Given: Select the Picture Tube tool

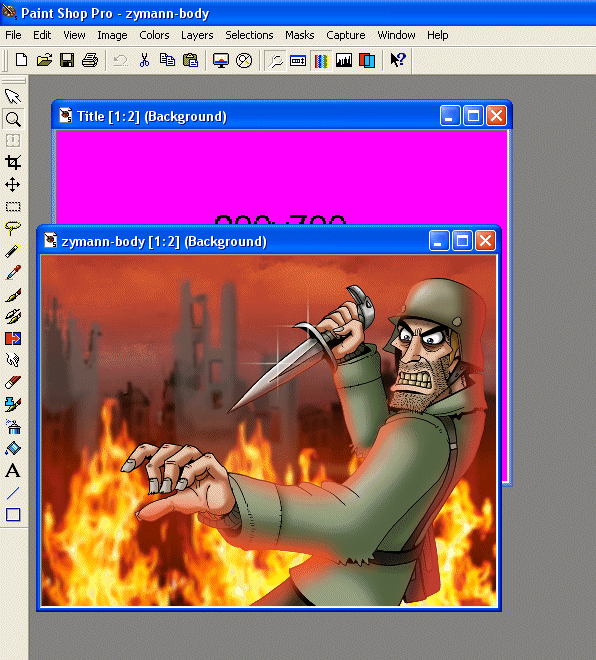Looking at the screenshot, I should click(x=13, y=404).
